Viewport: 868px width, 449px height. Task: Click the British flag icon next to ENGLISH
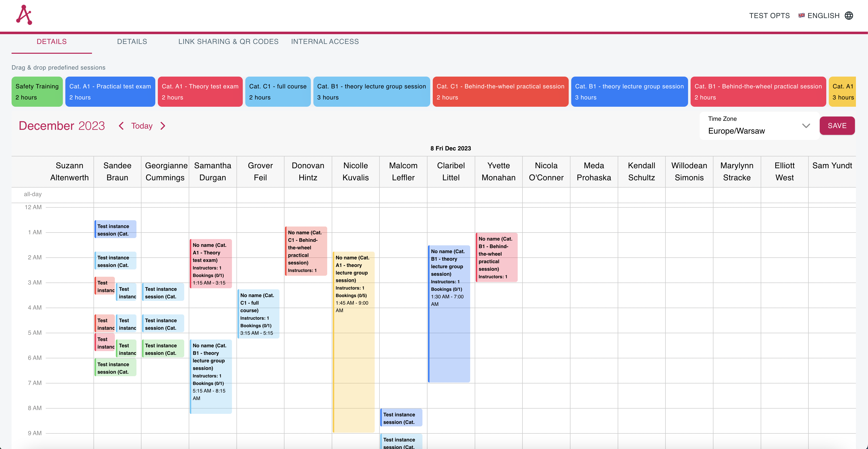click(801, 15)
